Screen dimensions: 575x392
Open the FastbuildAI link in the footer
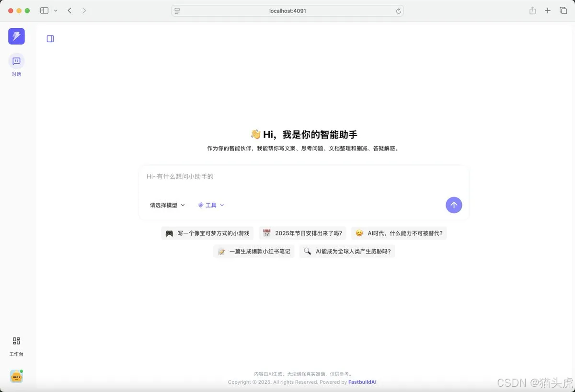point(362,382)
